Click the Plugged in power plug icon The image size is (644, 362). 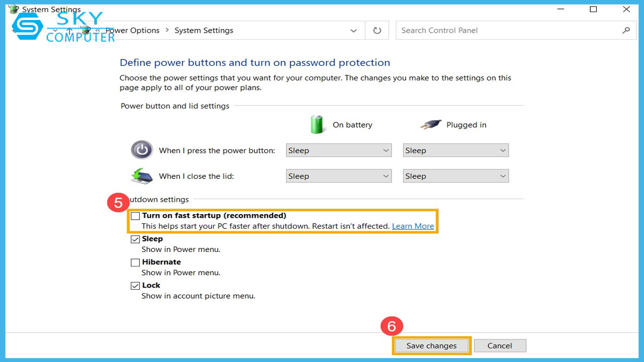click(431, 125)
